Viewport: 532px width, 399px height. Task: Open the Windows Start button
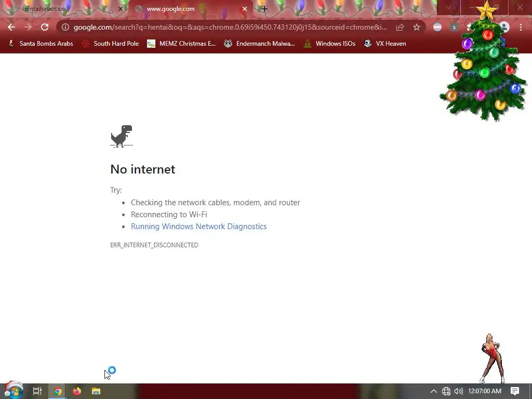14,391
